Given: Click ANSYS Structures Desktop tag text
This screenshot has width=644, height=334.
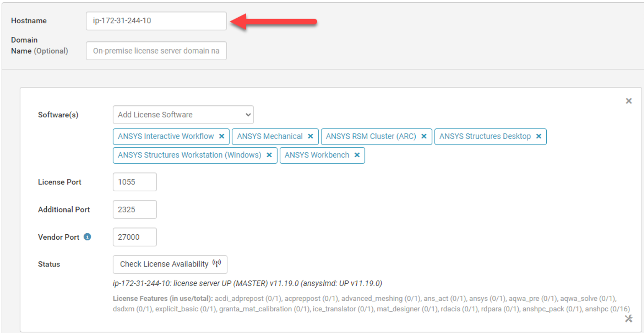Looking at the screenshot, I should [485, 137].
